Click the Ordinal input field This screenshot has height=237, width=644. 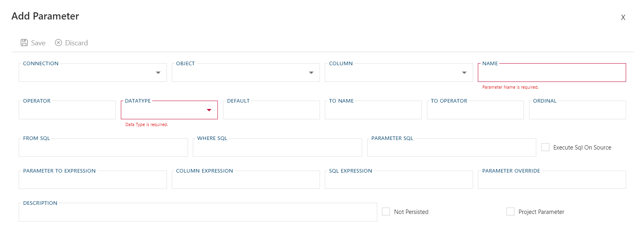[577, 111]
